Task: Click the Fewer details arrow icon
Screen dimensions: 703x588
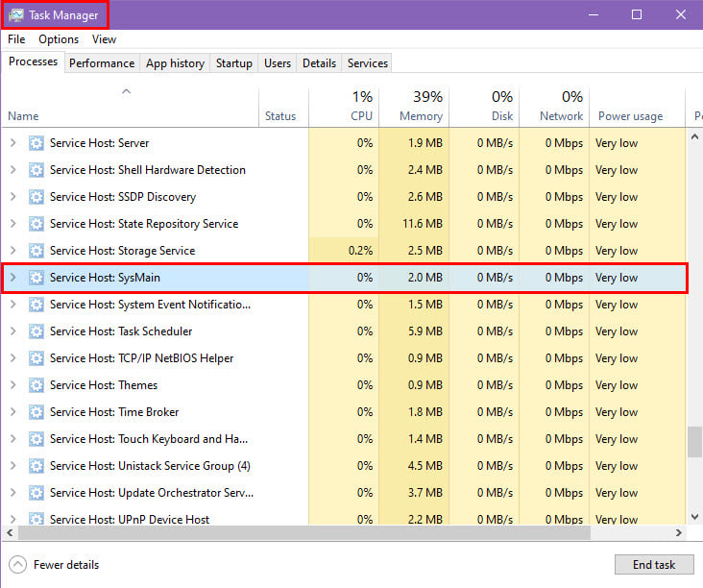Action: 17,565
